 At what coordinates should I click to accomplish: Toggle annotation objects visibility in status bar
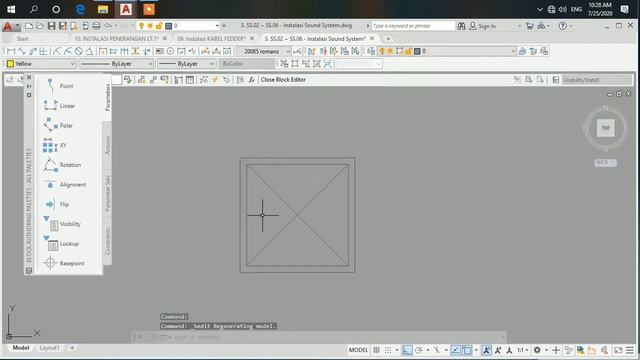(487, 350)
